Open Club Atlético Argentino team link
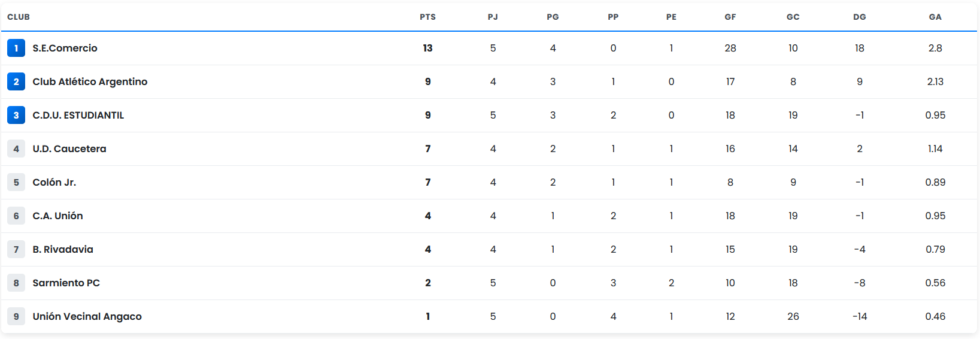 (x=90, y=81)
